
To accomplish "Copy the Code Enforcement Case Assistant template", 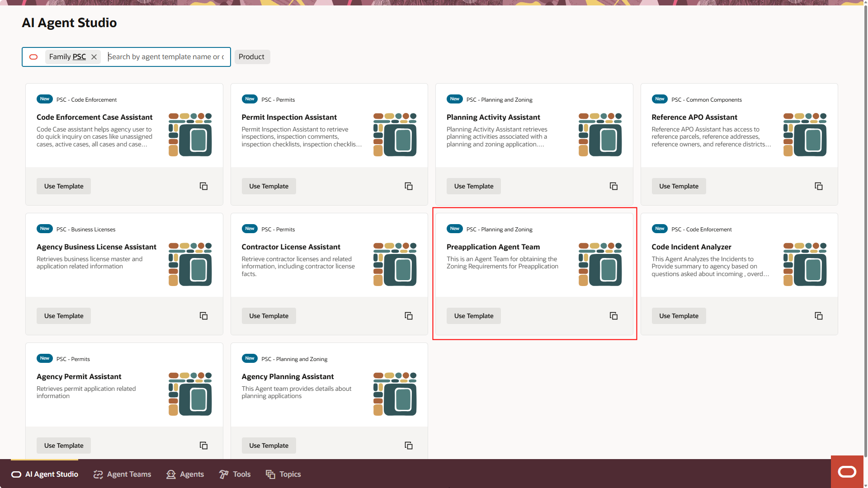I will [203, 186].
